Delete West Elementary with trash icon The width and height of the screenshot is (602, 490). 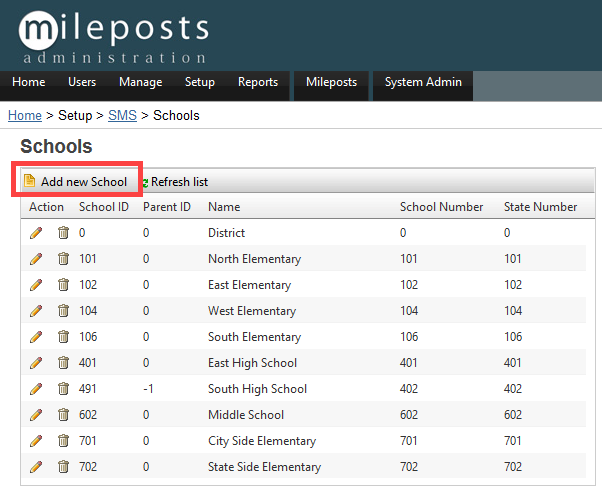click(63, 311)
